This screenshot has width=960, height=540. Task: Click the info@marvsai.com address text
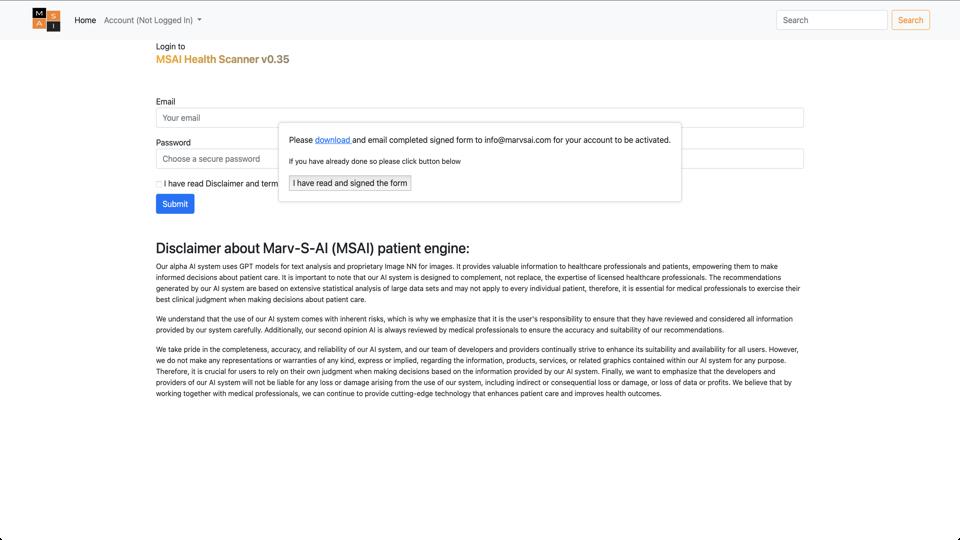pyautogui.click(x=517, y=140)
